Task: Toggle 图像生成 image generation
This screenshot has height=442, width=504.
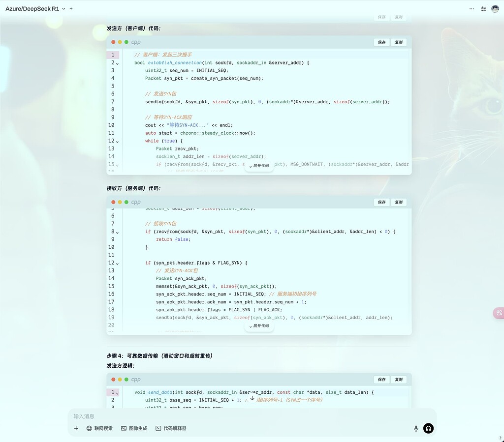Action: coord(134,428)
